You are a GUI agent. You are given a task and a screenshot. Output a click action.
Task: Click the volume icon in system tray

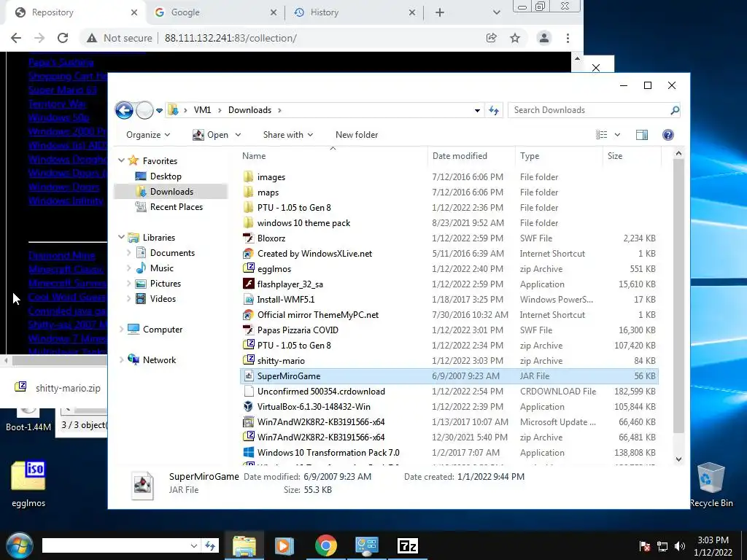coord(680,545)
